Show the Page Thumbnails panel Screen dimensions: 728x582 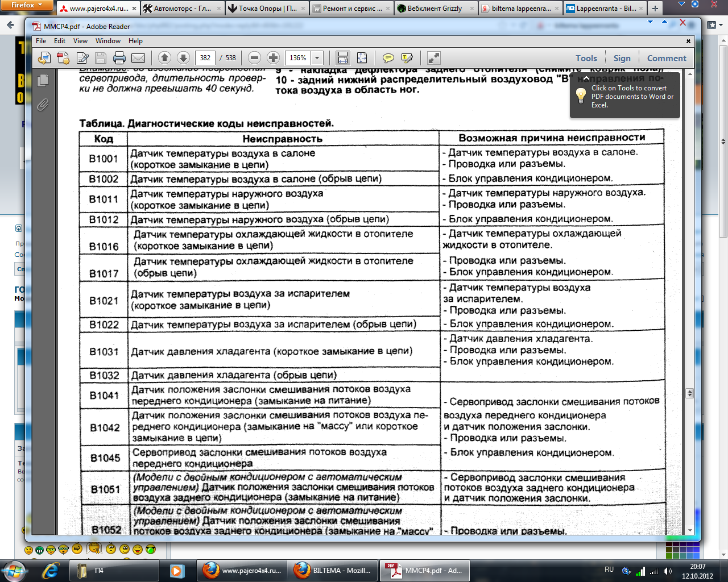click(x=43, y=81)
